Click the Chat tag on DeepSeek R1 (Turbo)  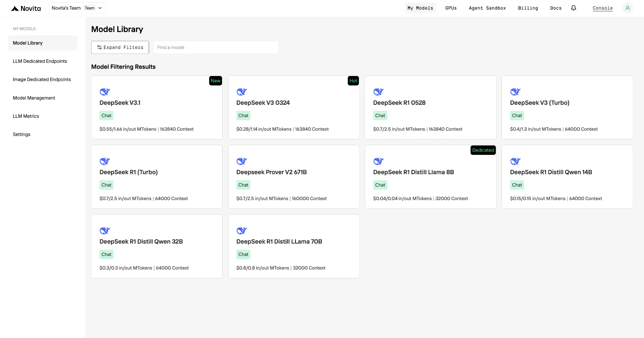pyautogui.click(x=106, y=185)
